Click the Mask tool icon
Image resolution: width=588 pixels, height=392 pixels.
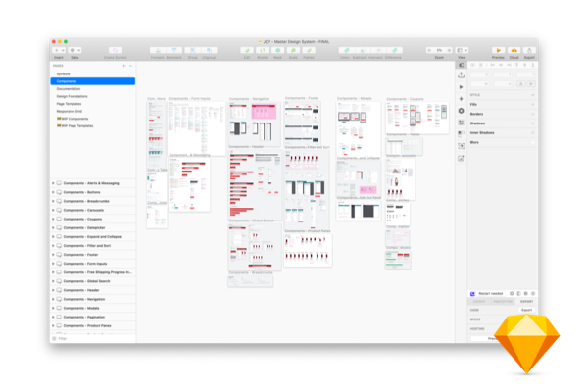coord(278,50)
